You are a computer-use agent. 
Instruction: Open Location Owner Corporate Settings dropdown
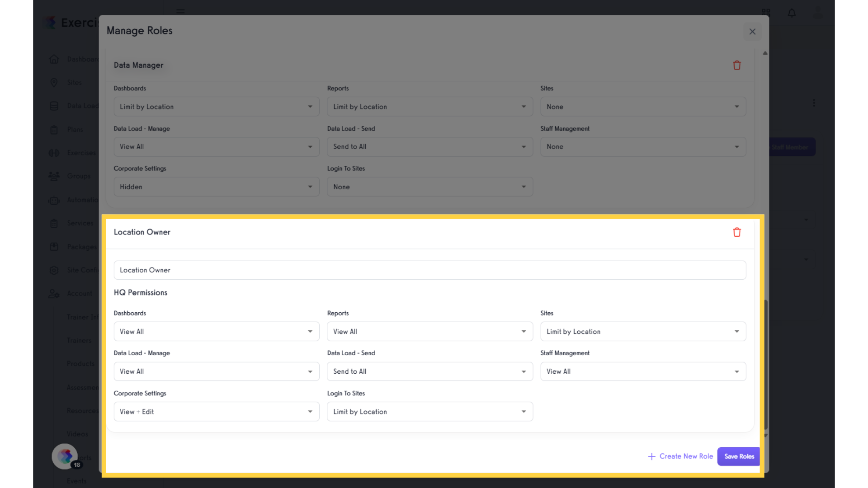point(217,412)
